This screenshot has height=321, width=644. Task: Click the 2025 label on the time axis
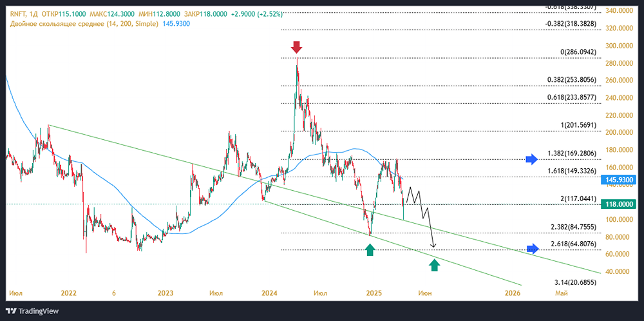pyautogui.click(x=374, y=293)
